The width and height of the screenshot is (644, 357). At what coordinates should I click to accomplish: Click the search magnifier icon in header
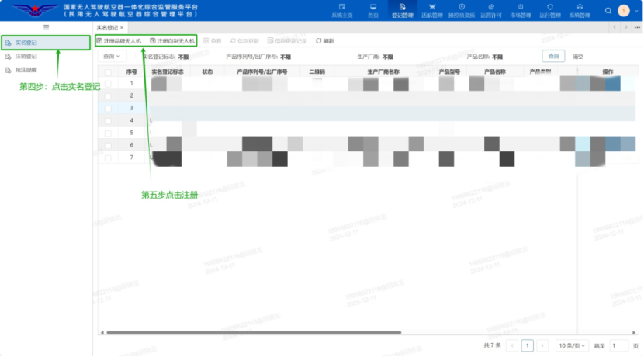coord(608,11)
